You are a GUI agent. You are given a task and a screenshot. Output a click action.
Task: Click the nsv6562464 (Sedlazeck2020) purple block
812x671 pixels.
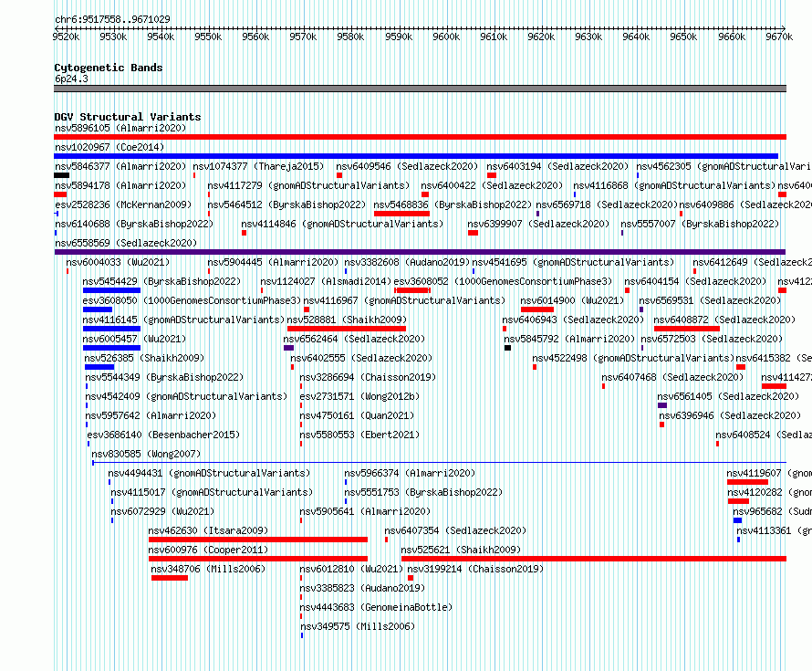tap(289, 348)
